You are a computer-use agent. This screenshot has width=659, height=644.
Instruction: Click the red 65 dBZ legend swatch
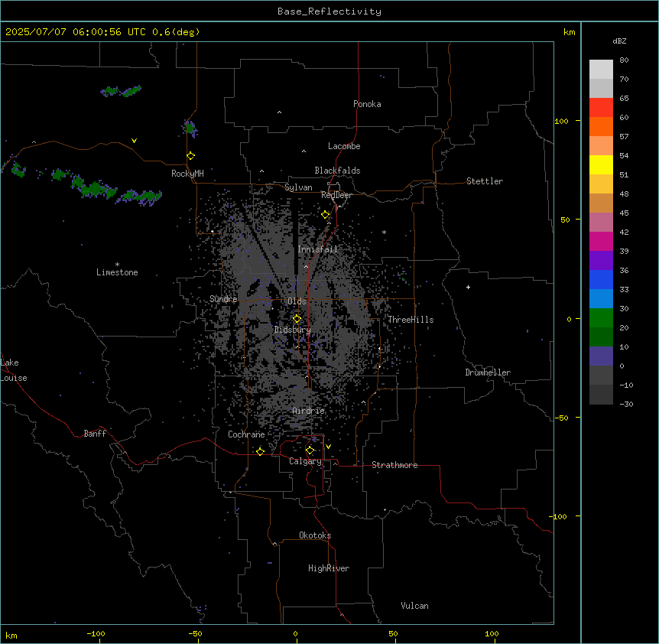pyautogui.click(x=601, y=107)
